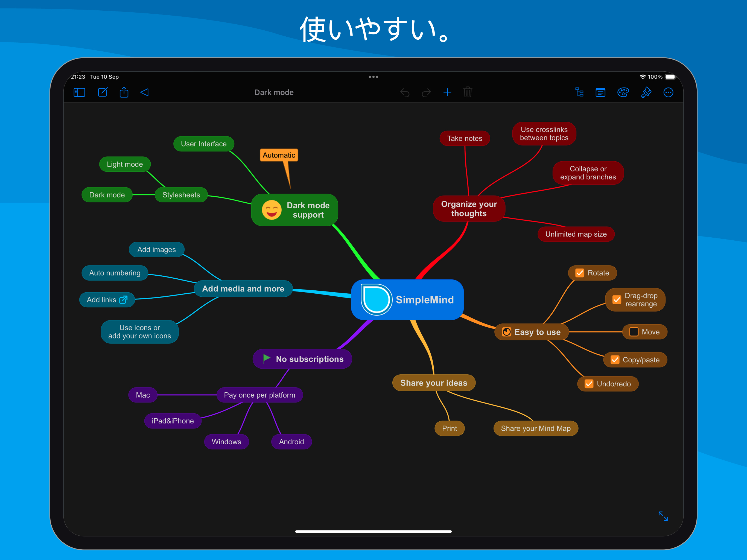747x560 pixels.
Task: Check the Move checkbox
Action: 634,332
